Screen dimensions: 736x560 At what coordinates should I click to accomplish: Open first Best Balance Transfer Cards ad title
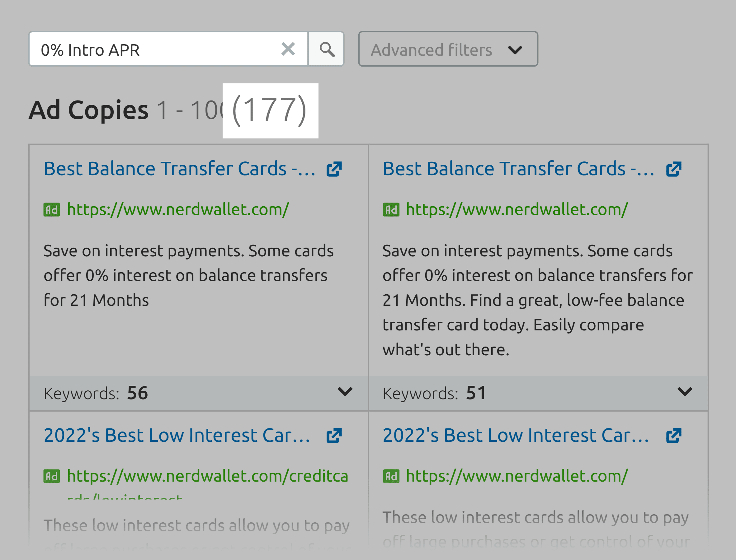tap(179, 169)
